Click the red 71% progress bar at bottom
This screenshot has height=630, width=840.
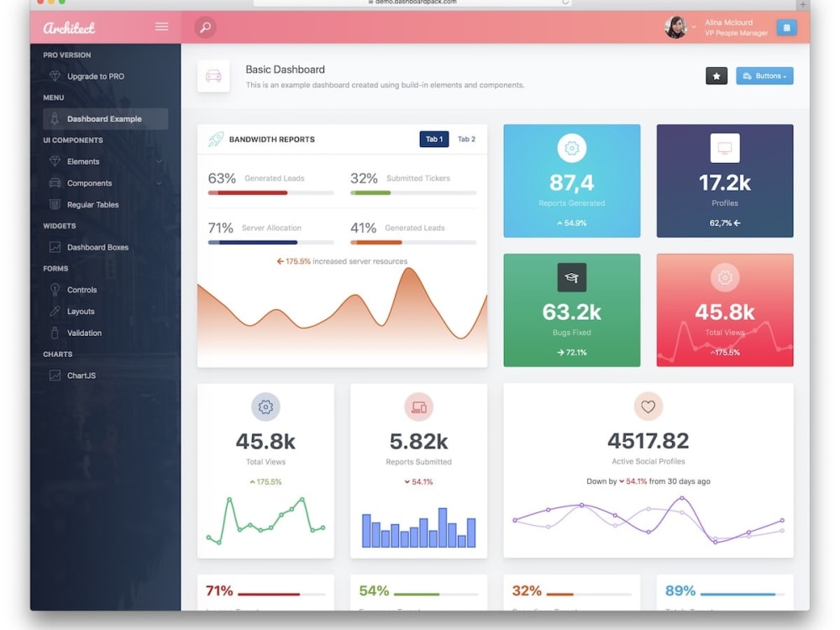click(x=281, y=594)
